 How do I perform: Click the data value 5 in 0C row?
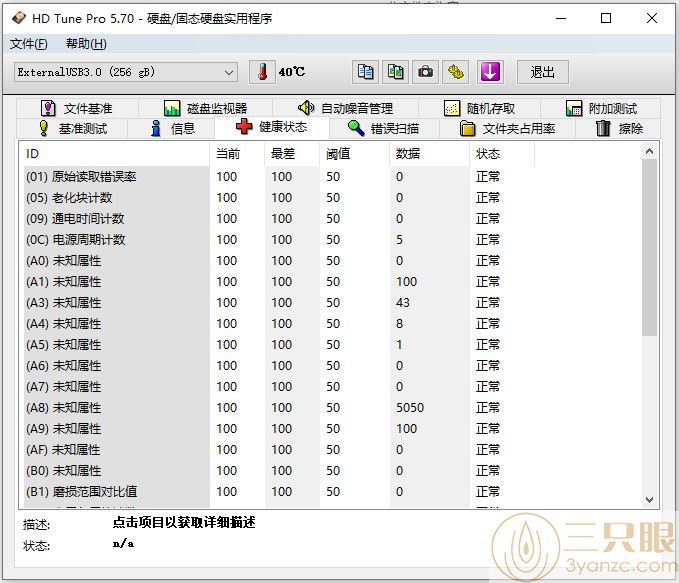coord(399,240)
